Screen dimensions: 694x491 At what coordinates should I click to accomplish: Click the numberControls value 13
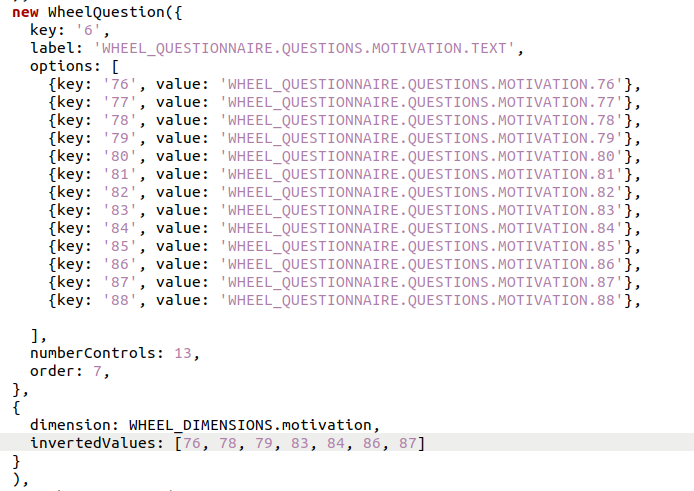(184, 354)
